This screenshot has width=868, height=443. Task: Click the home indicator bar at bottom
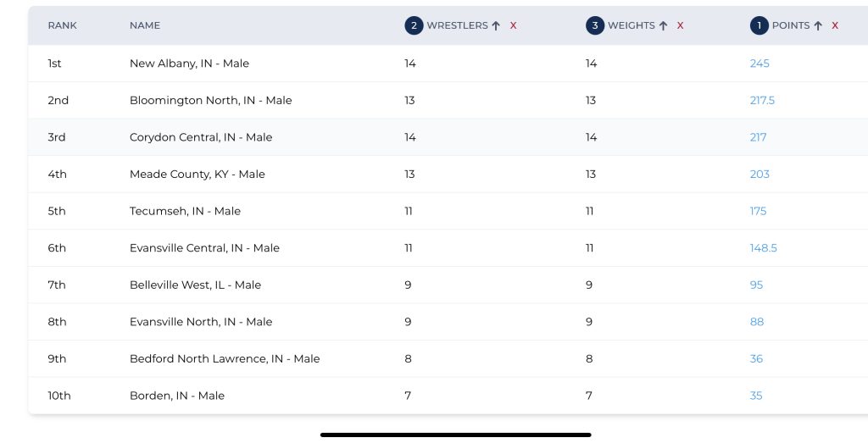tap(455, 435)
